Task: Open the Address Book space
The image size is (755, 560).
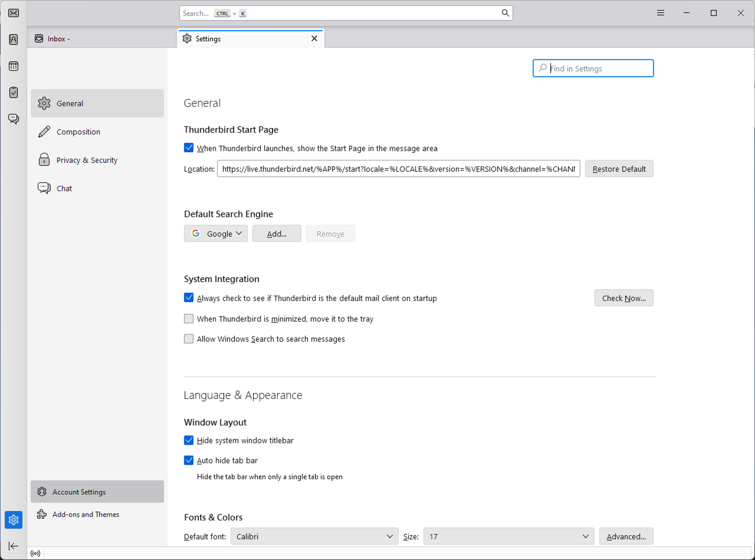Action: tap(14, 39)
